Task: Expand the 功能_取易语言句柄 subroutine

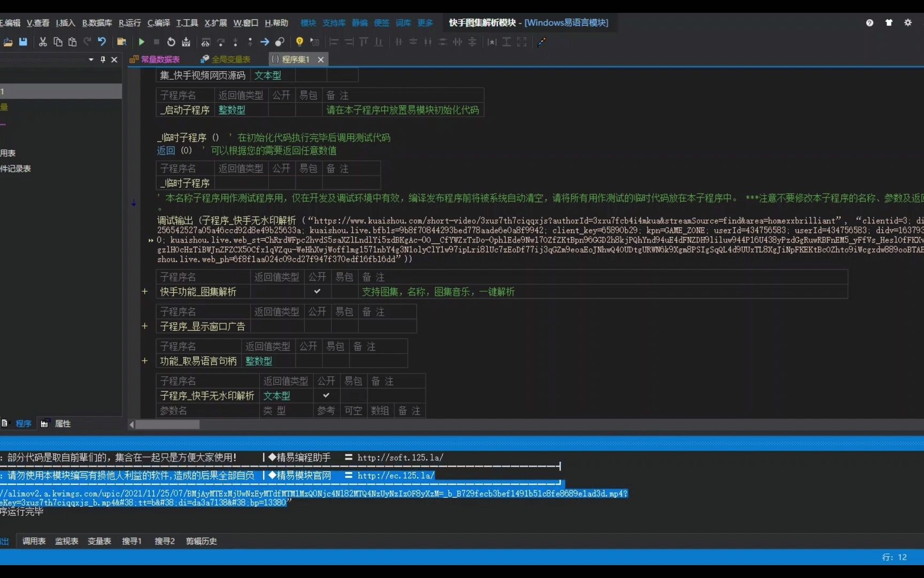Action: 144,361
